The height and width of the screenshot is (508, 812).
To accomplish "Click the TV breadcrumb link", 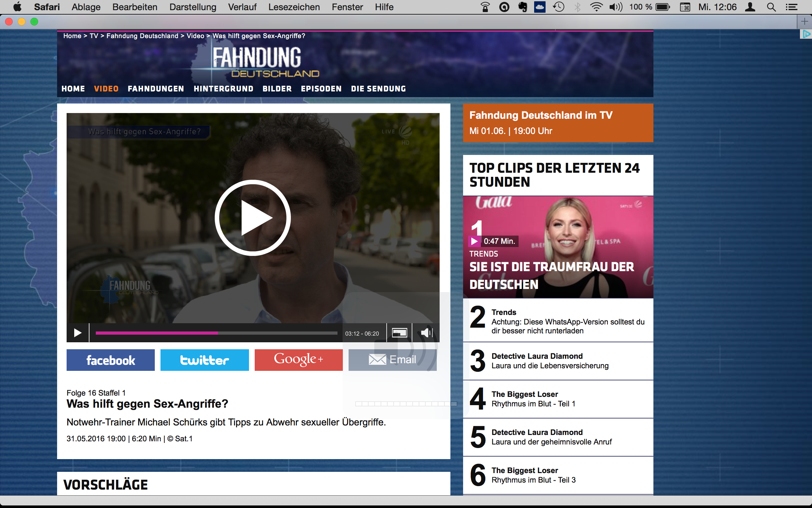I will click(94, 36).
